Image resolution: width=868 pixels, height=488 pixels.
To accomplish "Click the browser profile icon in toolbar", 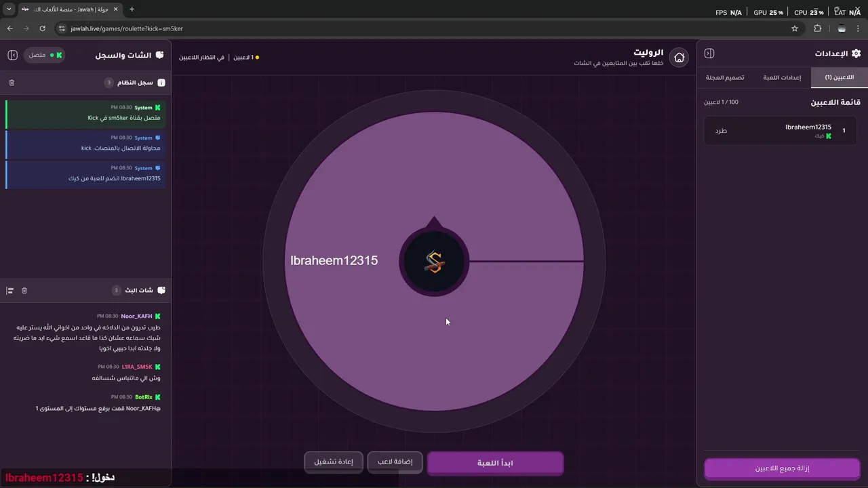I will pos(842,28).
